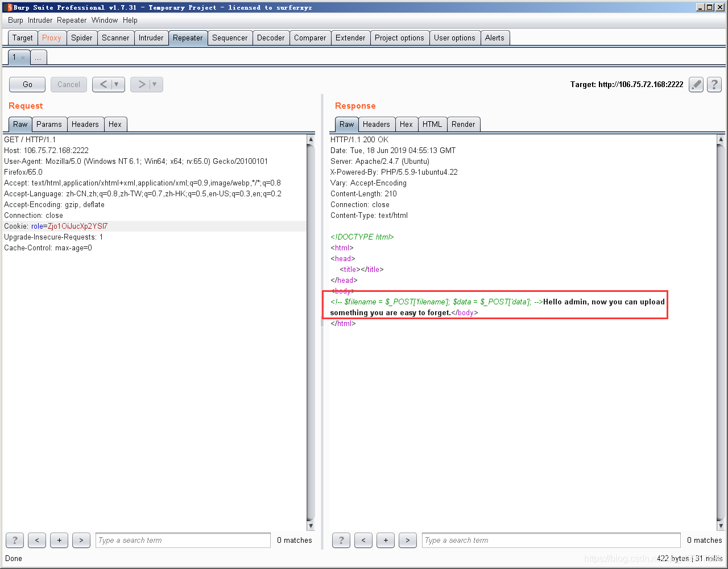Switch to the Sequencer tab
This screenshot has height=569, width=728.
pyautogui.click(x=230, y=38)
